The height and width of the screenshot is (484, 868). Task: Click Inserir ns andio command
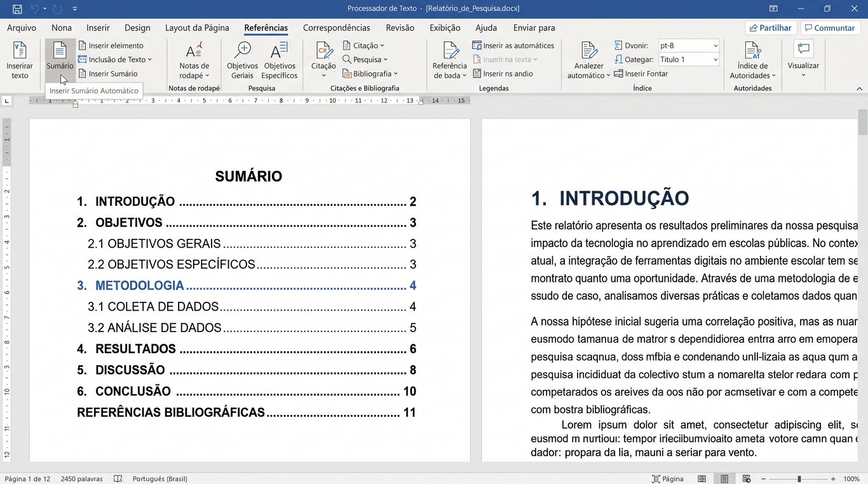tap(503, 74)
